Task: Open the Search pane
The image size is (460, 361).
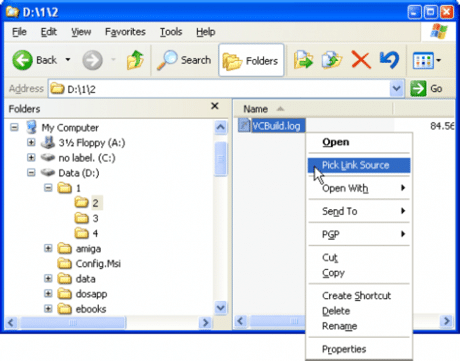Action: [x=184, y=60]
